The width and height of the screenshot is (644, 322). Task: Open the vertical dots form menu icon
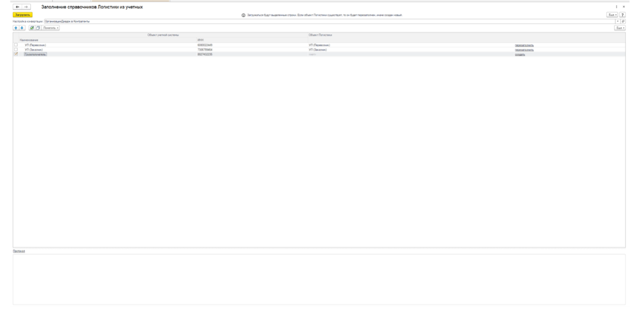617,7
